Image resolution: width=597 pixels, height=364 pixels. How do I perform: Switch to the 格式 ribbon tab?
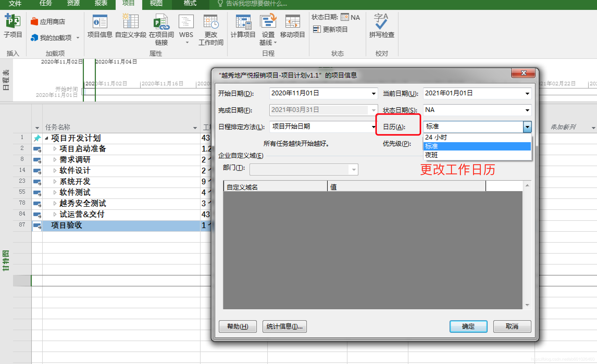tap(190, 3)
